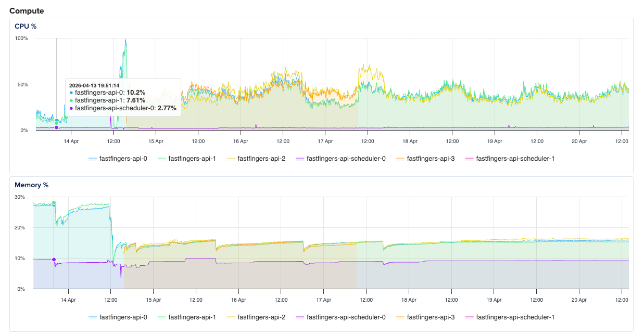Click tooltip row fastfingers-api-1: 7.61%
Screen dimensions: 644x335
107,100
